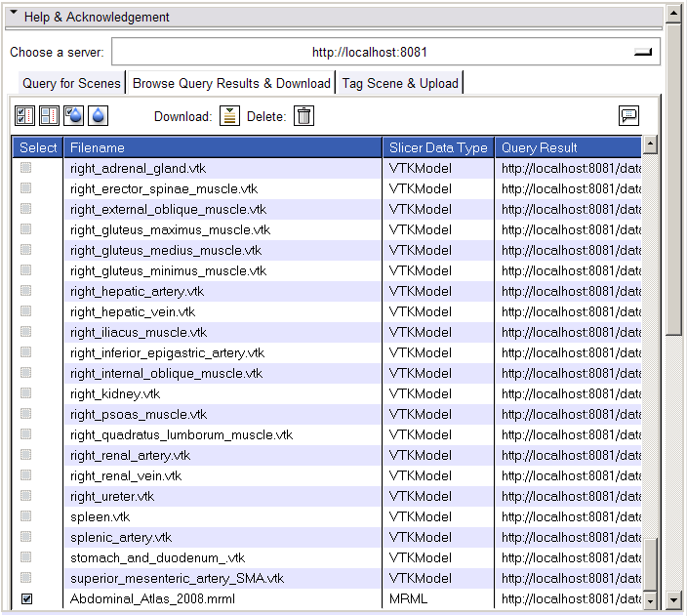Switch to the Query for Scenes tab
687x616 pixels.
click(72, 83)
